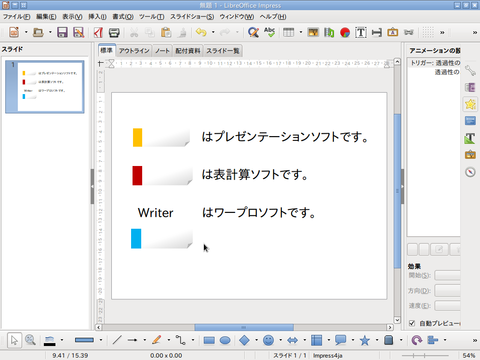The width and height of the screenshot is (480, 360).
Task: Select the Line drawing tool
Action: pyautogui.click(x=117, y=340)
